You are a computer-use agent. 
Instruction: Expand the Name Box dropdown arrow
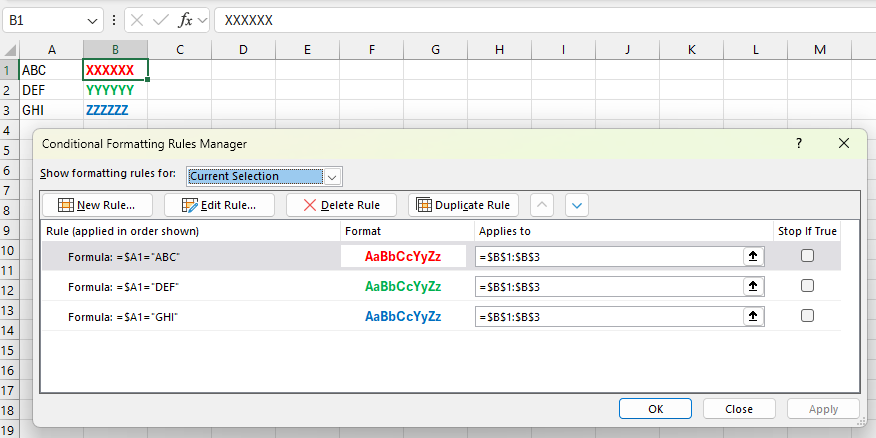click(x=92, y=21)
